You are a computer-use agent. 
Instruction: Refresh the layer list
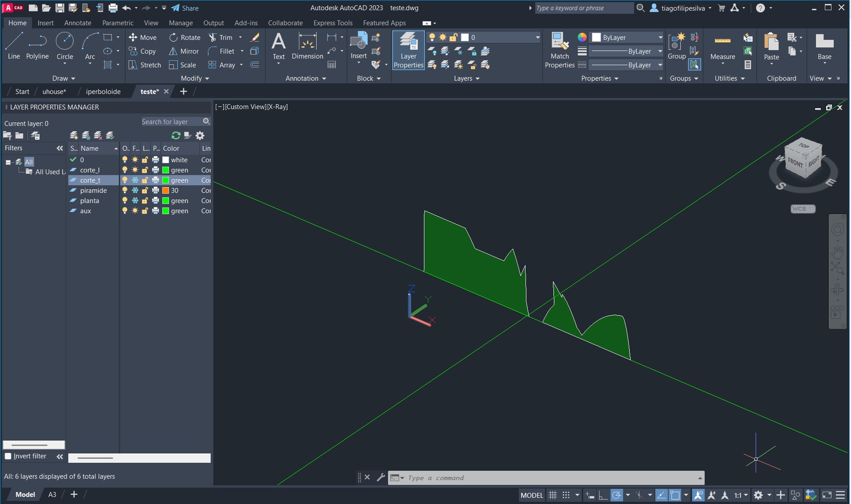(x=176, y=135)
